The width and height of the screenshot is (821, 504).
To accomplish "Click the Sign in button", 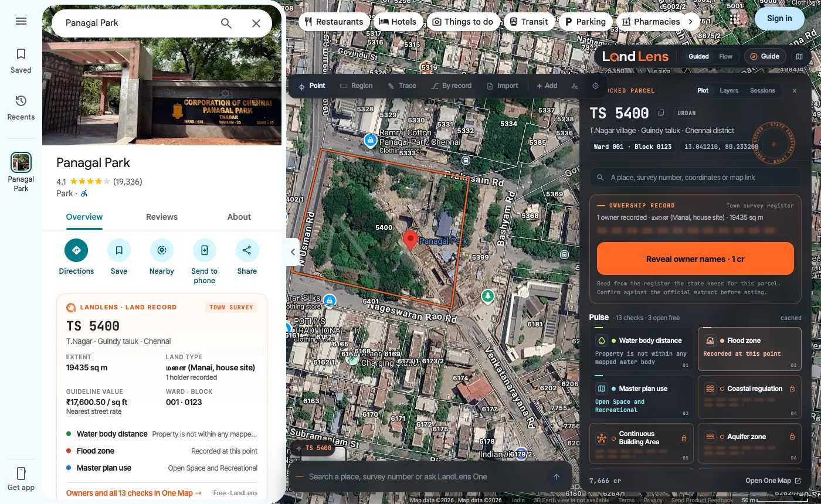I will point(779,18).
